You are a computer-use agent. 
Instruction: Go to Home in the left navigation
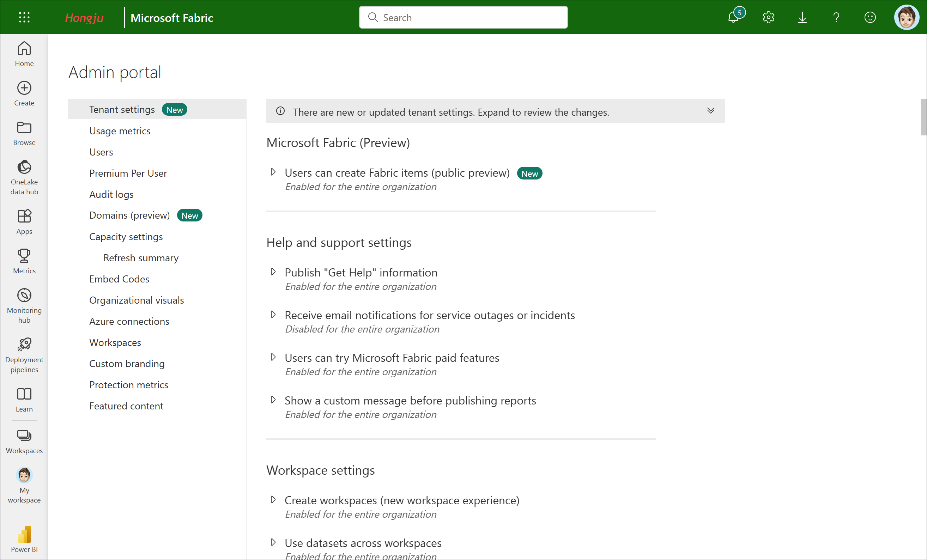24,54
